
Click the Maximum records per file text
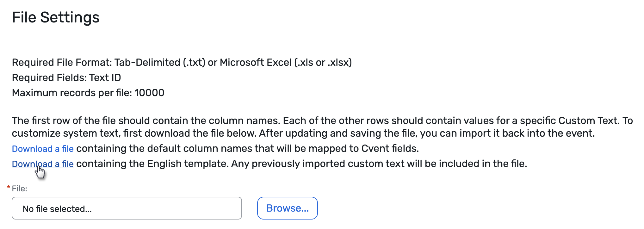[x=88, y=93]
